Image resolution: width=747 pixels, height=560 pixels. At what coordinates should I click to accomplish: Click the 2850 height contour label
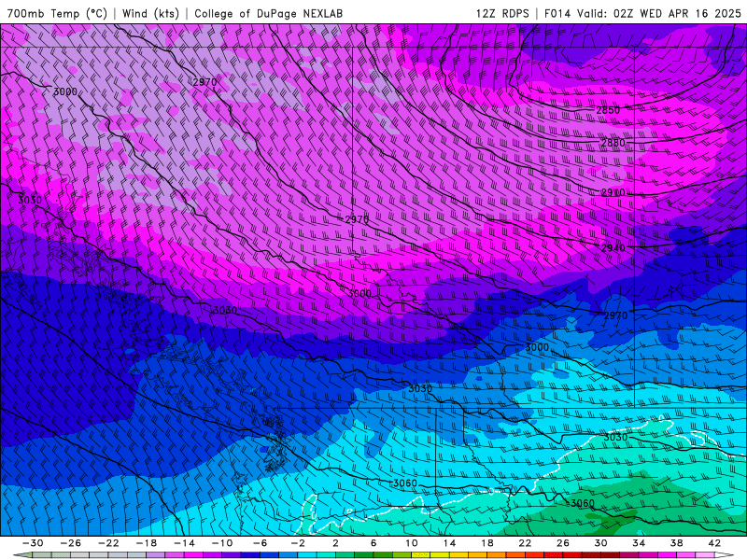point(608,110)
